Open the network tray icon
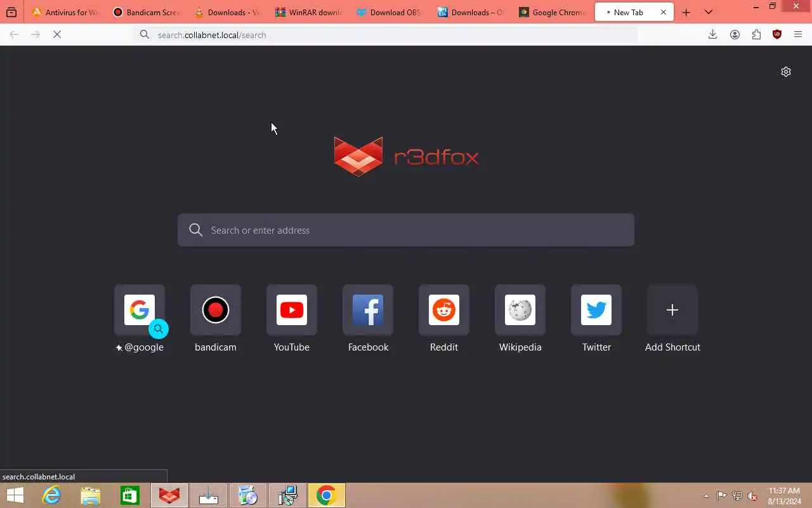Image resolution: width=812 pixels, height=508 pixels. (x=737, y=496)
